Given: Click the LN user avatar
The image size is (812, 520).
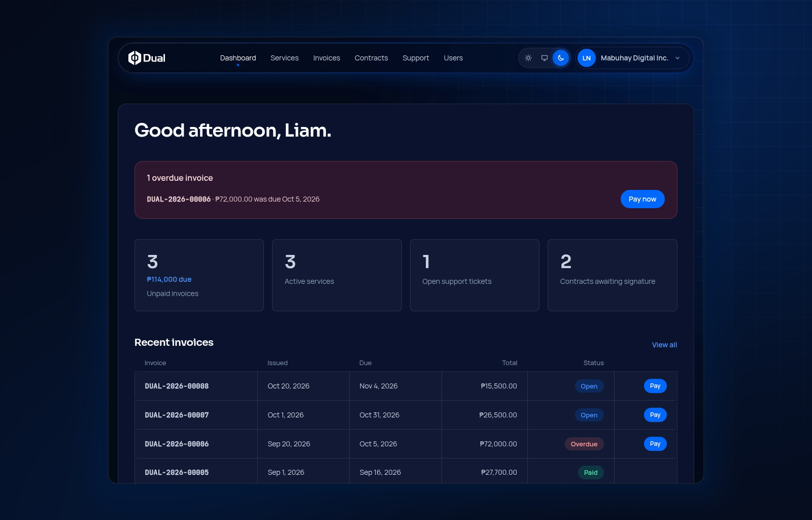Looking at the screenshot, I should click(x=587, y=58).
